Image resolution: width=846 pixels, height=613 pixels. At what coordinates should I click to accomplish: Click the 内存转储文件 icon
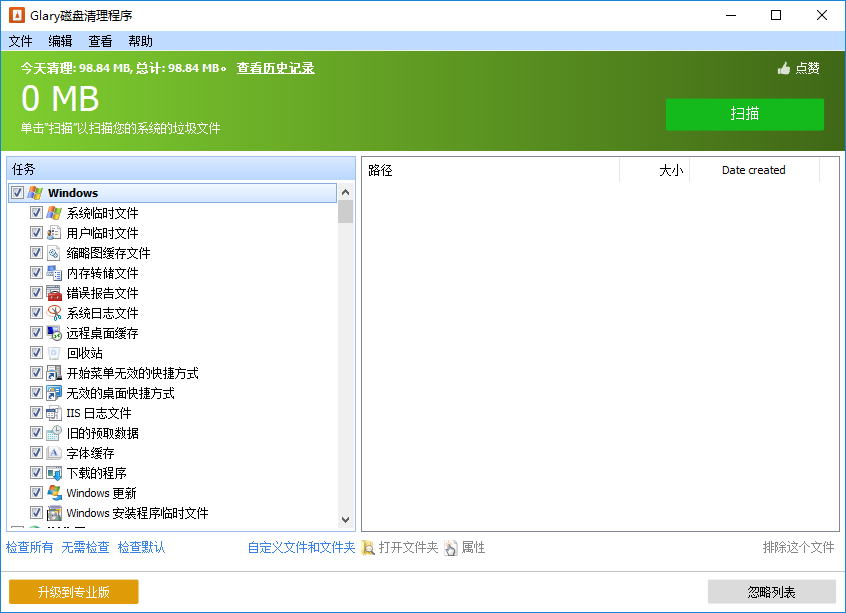click(54, 273)
